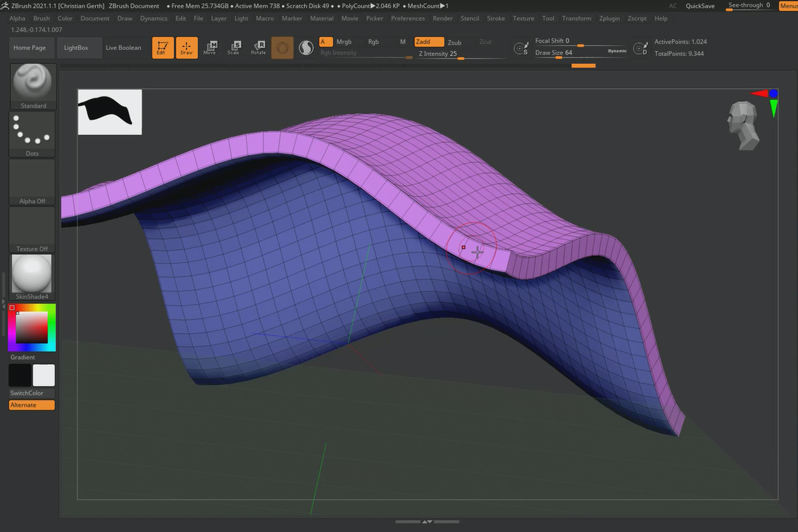This screenshot has width=798, height=532.
Task: Click the brush size S circle icon
Action: point(521,49)
